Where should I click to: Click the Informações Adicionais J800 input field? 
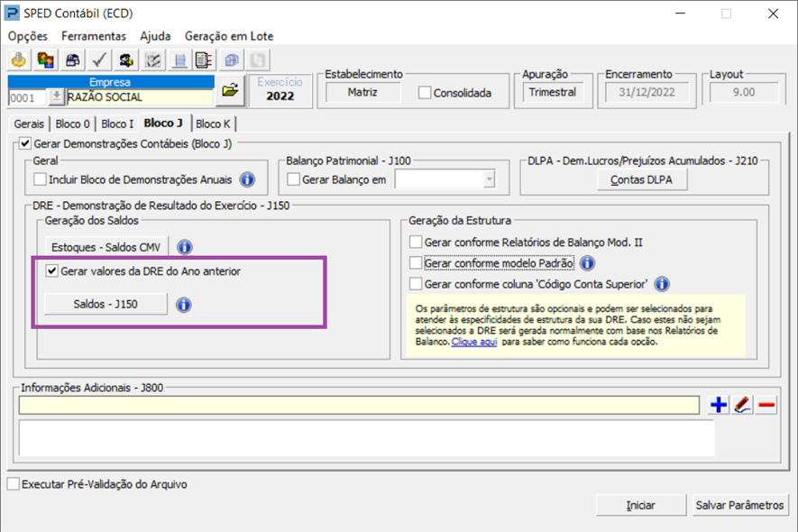[358, 405]
